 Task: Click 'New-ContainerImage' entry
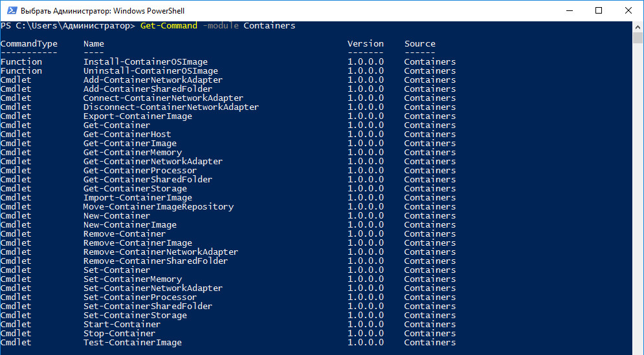[x=130, y=224]
